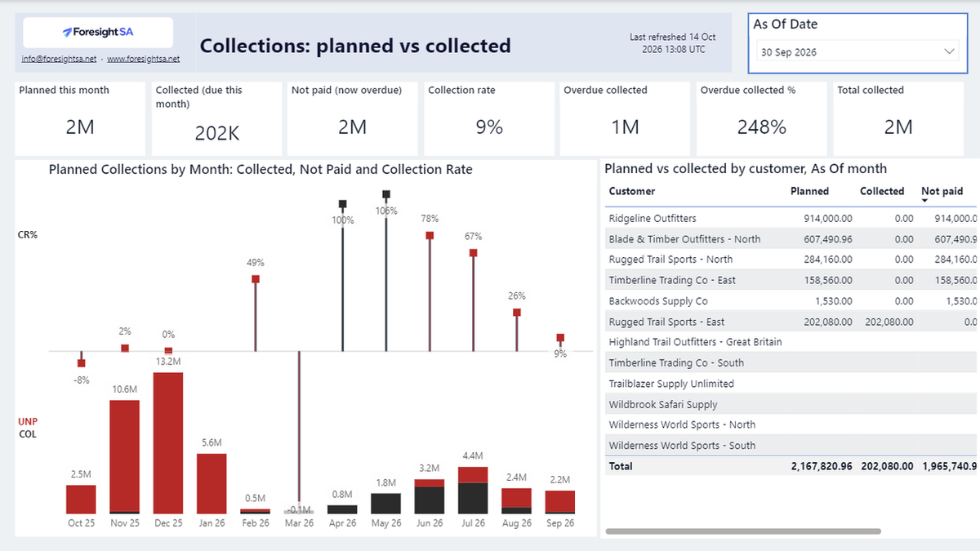Use the table's horizontal scrollbar
Screen dimensions: 980x551
[742, 531]
